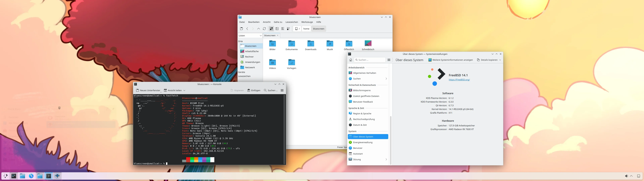This screenshot has width=644, height=181.
Task: Expand hidden system tray icons arrow
Action: (x=631, y=176)
